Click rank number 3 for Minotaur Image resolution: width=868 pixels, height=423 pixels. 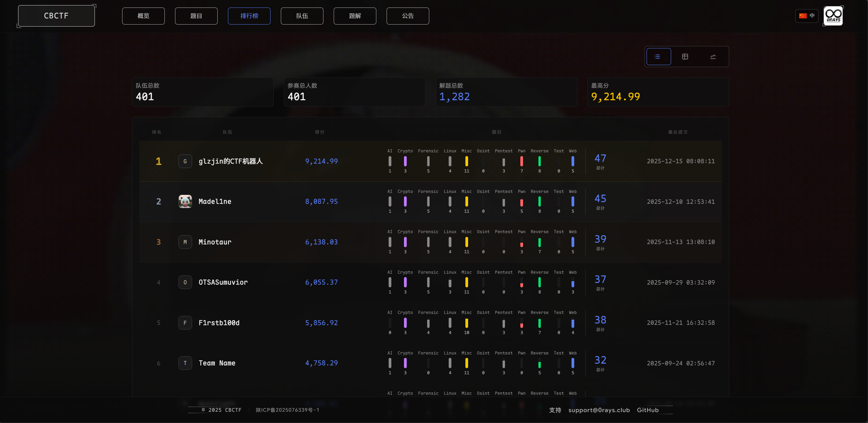(x=159, y=242)
